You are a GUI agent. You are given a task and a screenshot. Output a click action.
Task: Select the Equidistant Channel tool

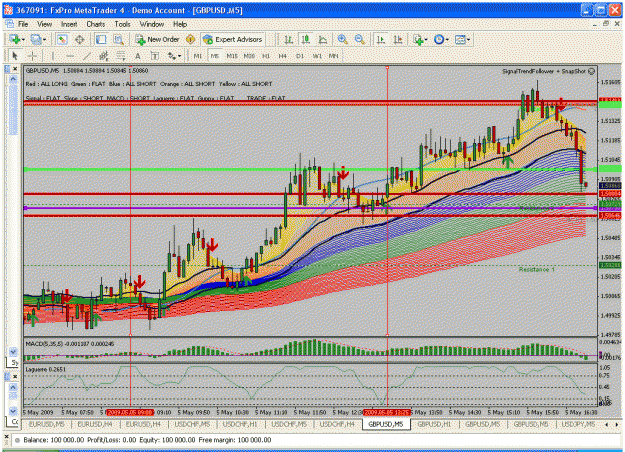[x=104, y=56]
